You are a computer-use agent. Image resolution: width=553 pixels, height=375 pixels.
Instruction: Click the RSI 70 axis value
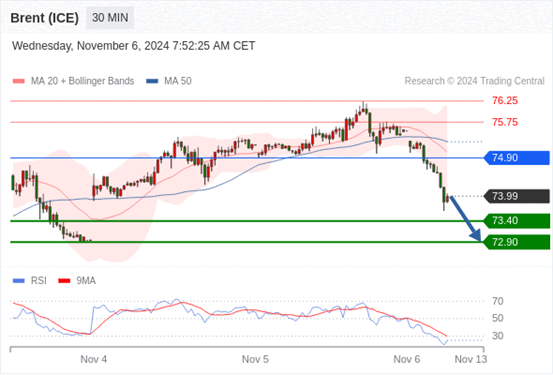click(x=498, y=301)
